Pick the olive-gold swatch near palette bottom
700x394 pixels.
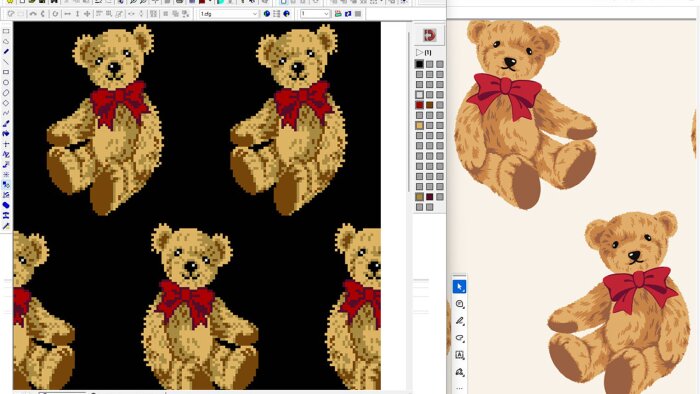tap(419, 196)
